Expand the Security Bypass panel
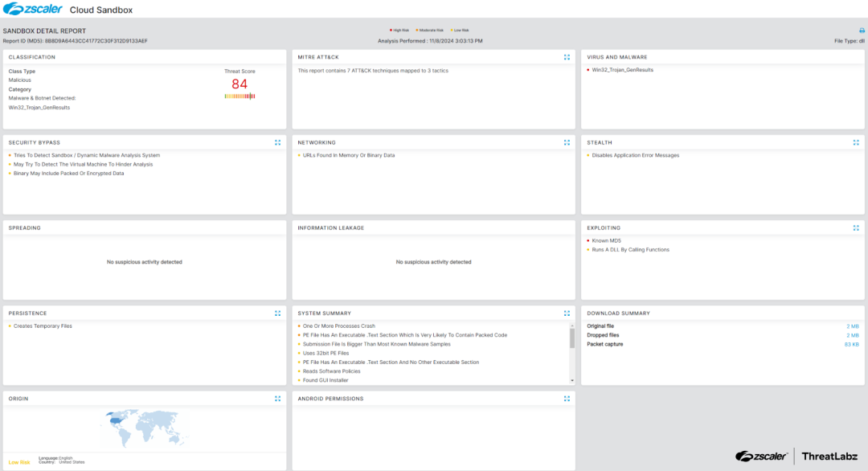The image size is (868, 471). point(277,142)
